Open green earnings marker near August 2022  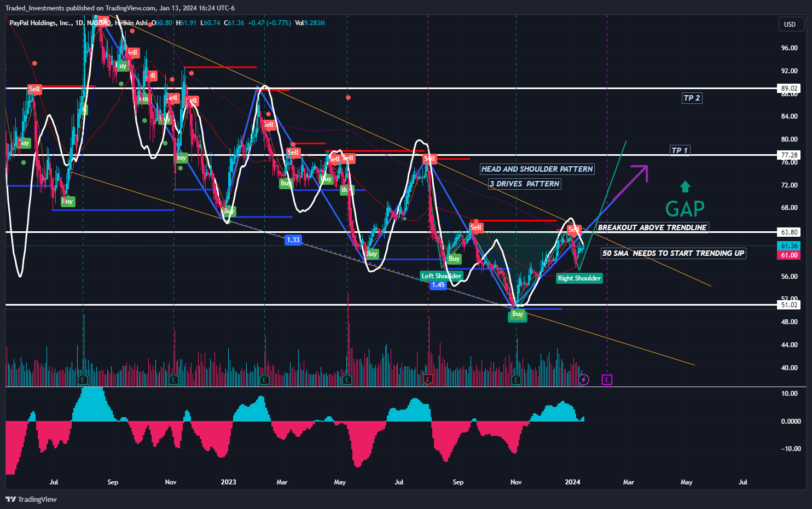coord(83,379)
